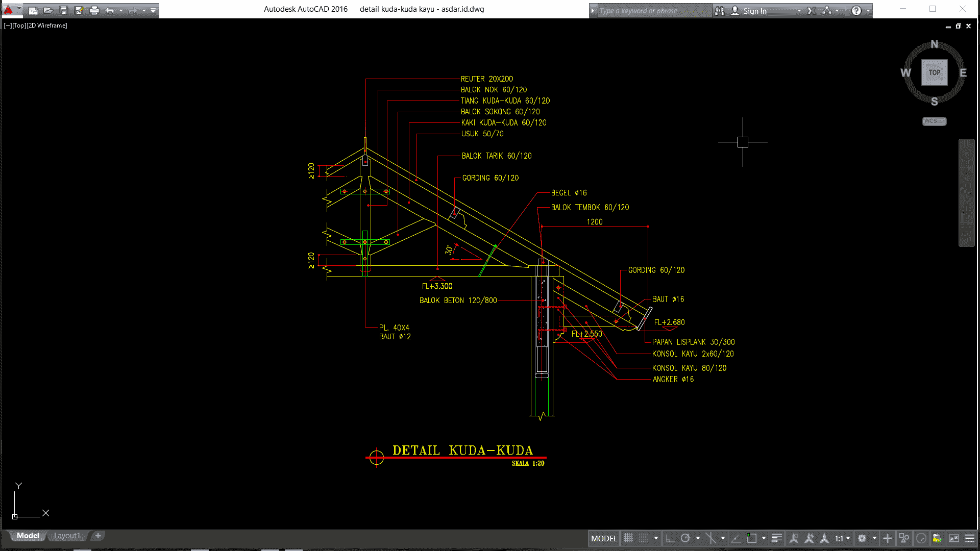Save the drawing with the Save icon
980x551 pixels.
pos(64,10)
